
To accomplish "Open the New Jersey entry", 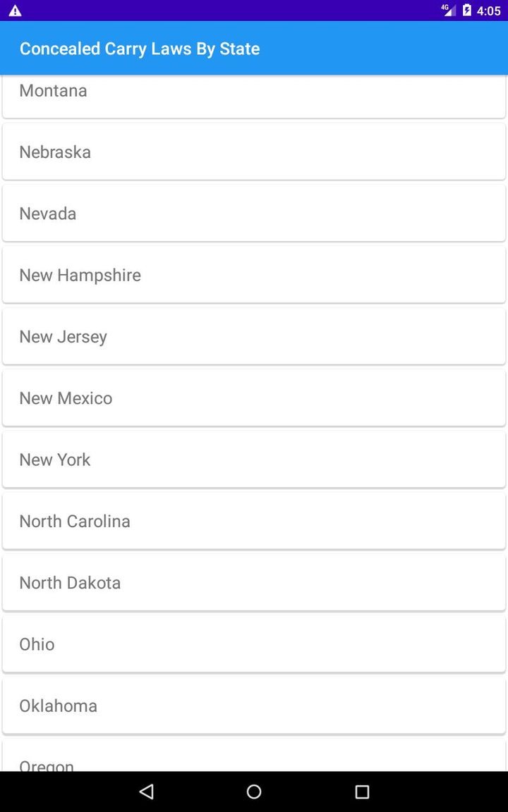I will [254, 336].
